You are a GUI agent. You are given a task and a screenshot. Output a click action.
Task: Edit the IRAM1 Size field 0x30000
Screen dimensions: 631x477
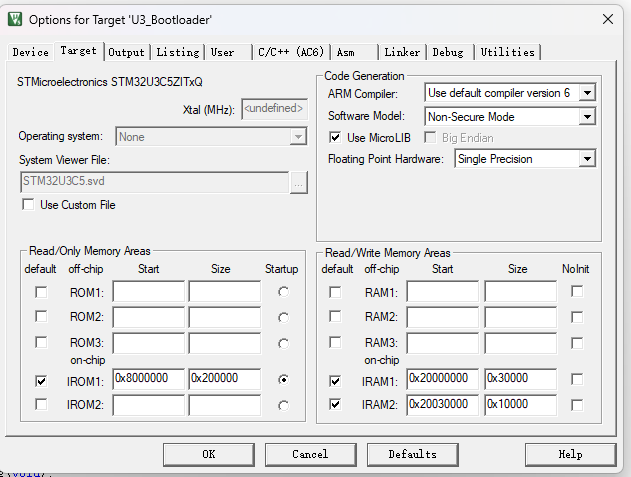tap(520, 379)
